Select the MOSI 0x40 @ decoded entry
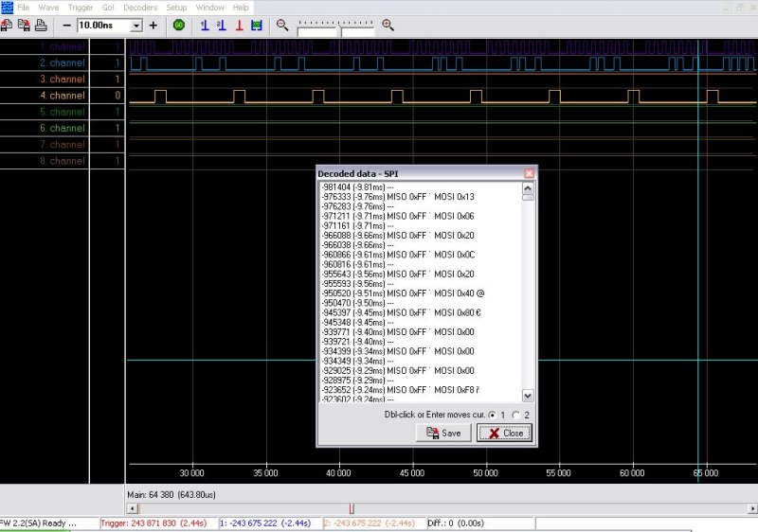 (x=403, y=293)
